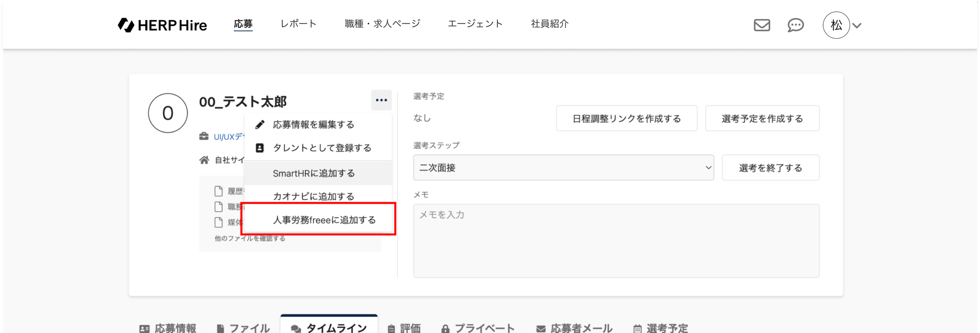Screen dimensions: 980x333
Task: Click the candidate avatar circle showing 0
Action: coord(168,113)
